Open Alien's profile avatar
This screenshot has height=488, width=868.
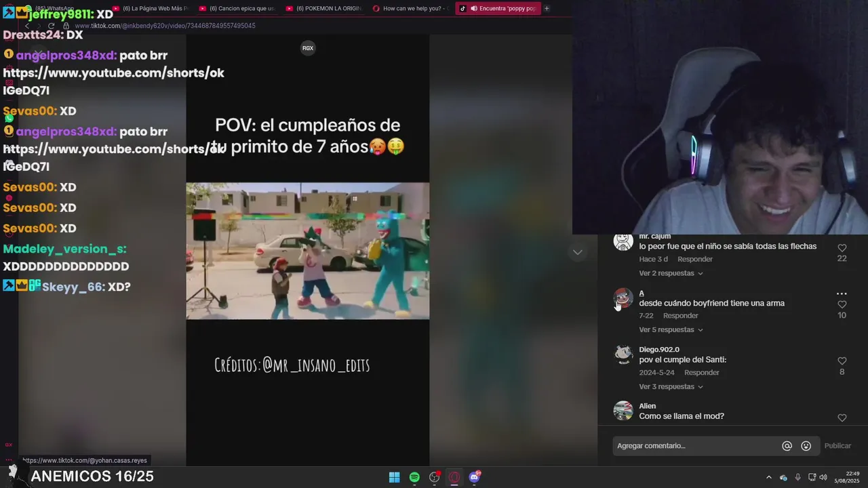point(623,411)
